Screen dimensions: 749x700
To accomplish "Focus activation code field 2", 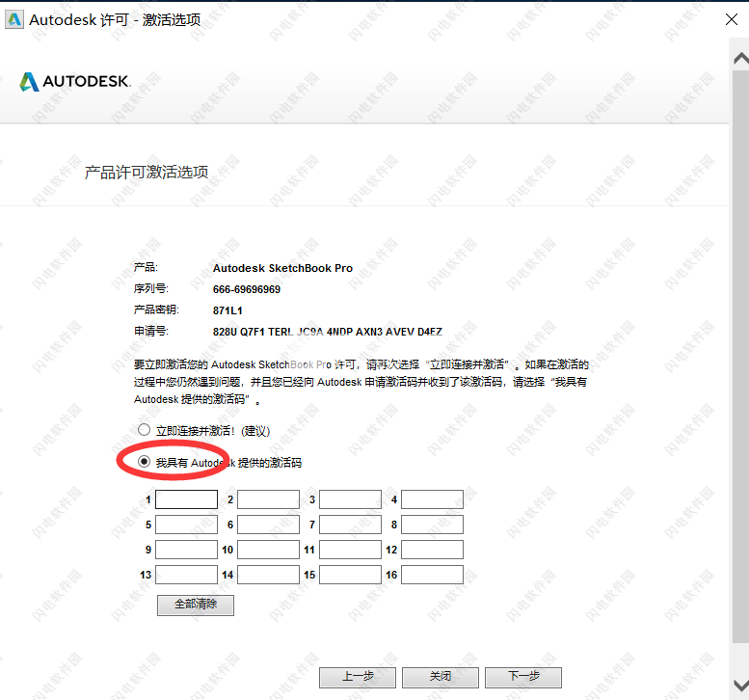I will 268,499.
